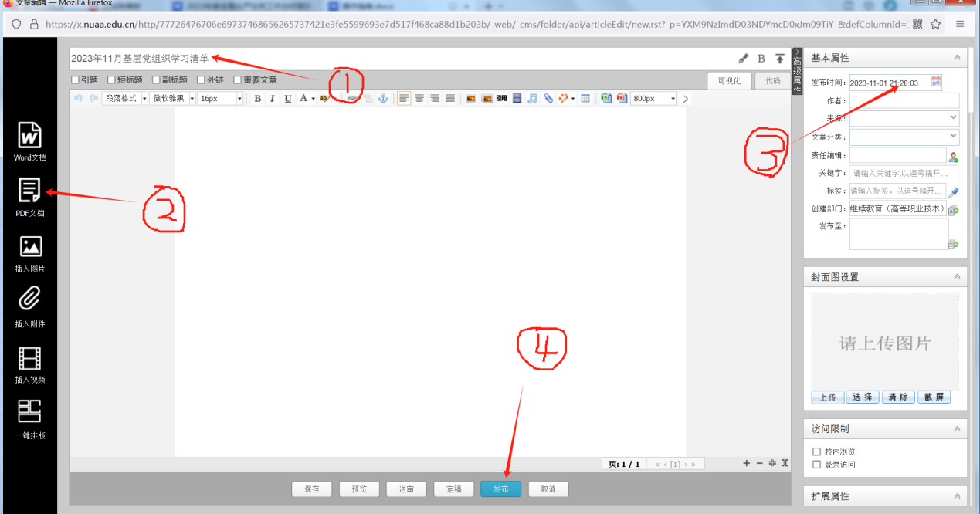Click the 保存 button
The width and height of the screenshot is (980, 514).
pos(312,489)
